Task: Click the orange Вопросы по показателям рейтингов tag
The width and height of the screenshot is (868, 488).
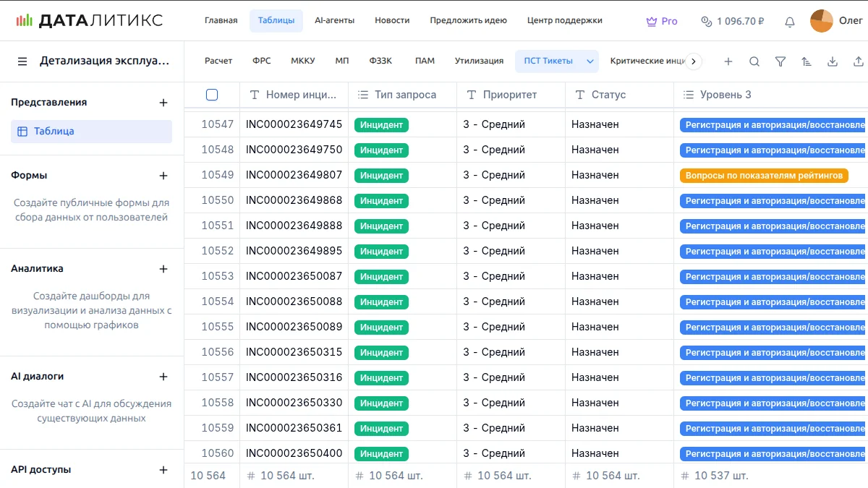Action: [763, 176]
